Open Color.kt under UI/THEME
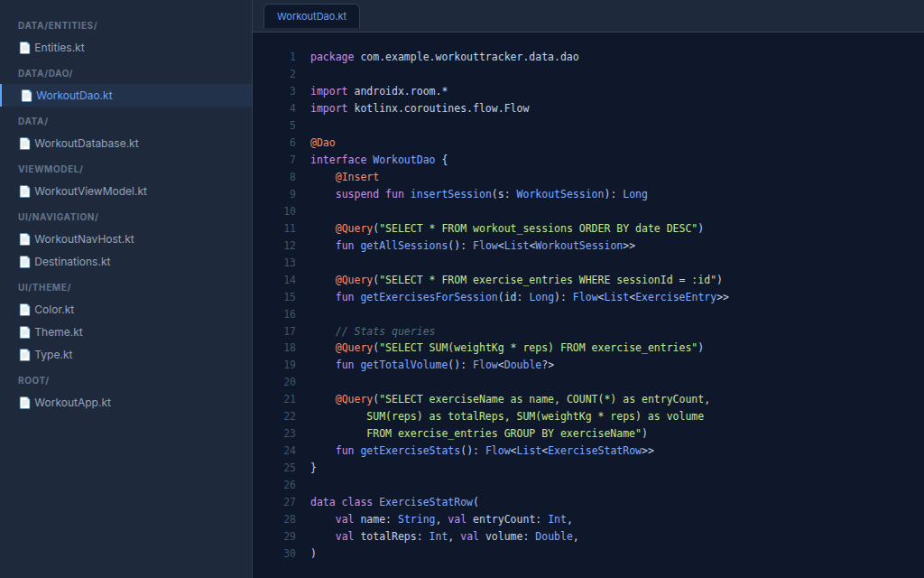924x578 pixels. pyautogui.click(x=126, y=309)
